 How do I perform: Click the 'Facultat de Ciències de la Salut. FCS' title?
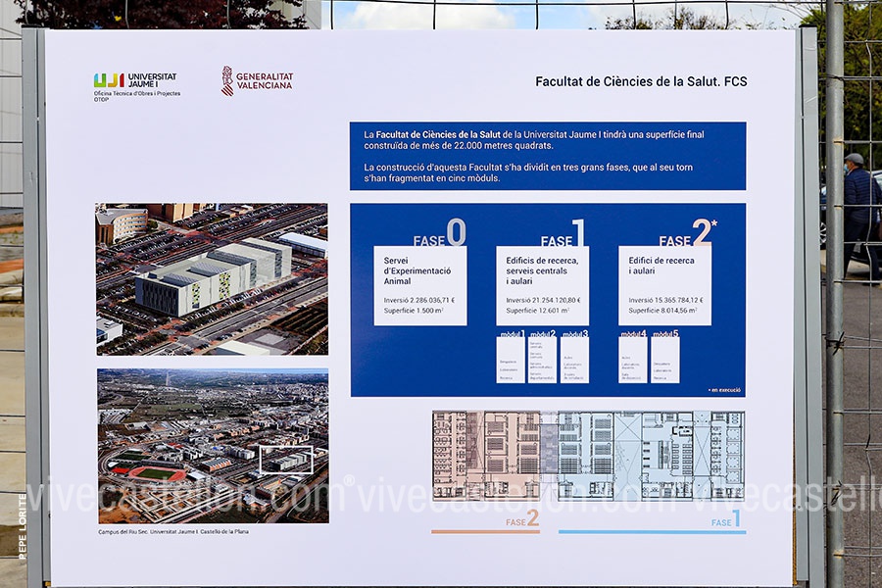(641, 81)
